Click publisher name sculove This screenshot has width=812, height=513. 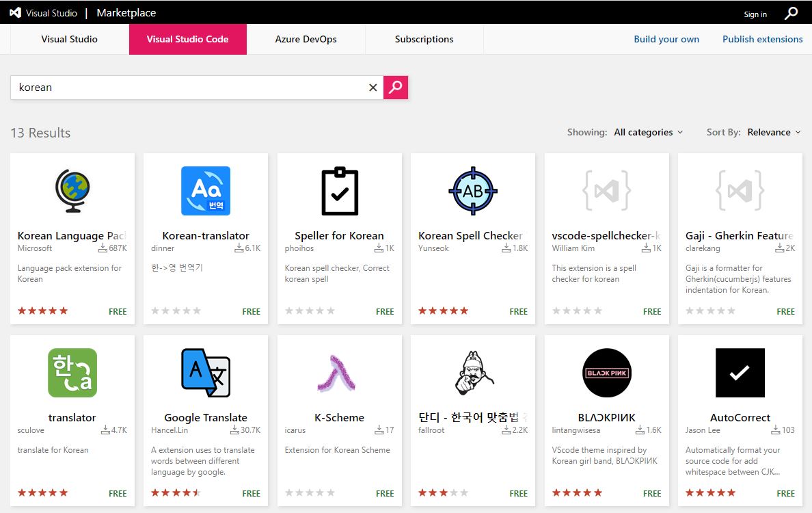tap(31, 430)
